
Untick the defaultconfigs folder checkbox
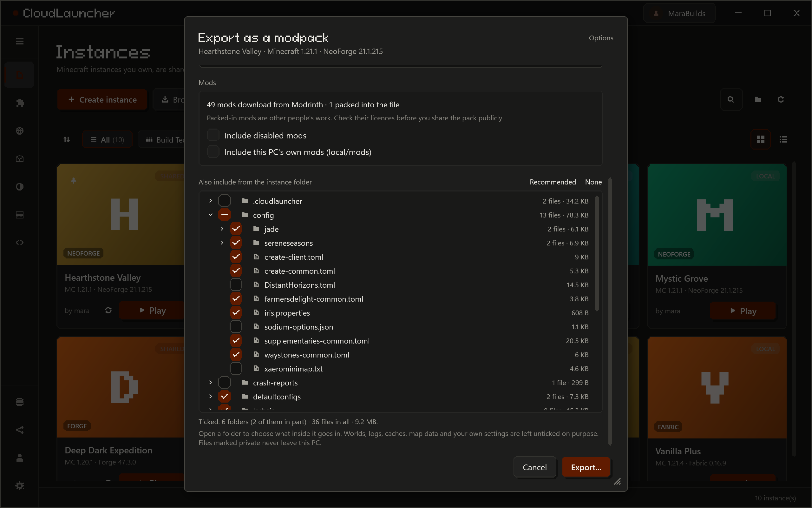pyautogui.click(x=225, y=397)
